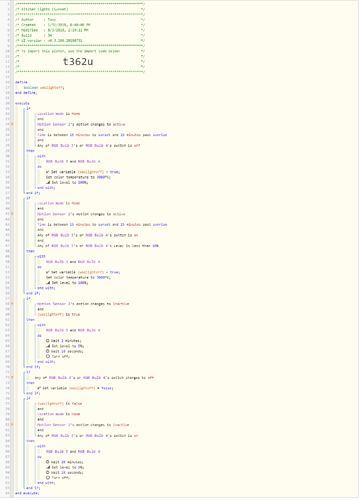
Task: Click the 'then' keyword on line 29
Action: pos(30,151)
